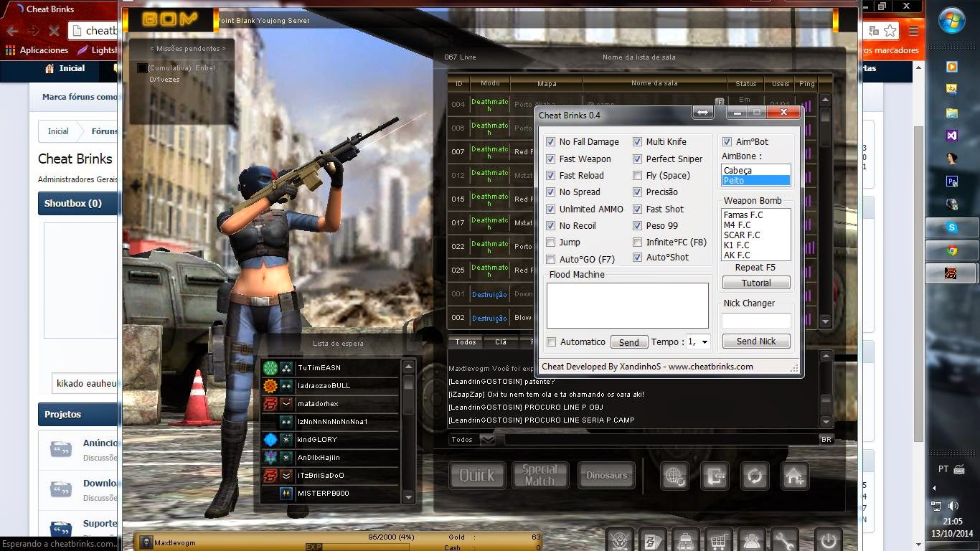Click the Nick Changer text field
This screenshot has width=980, height=551.
pos(756,321)
